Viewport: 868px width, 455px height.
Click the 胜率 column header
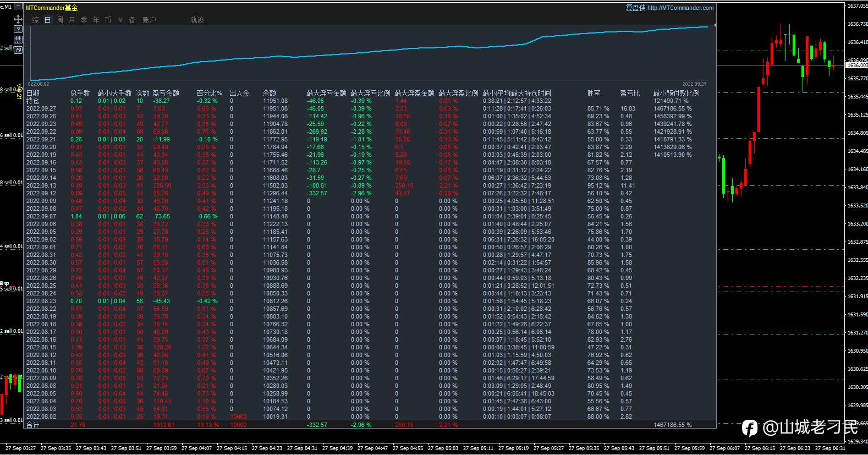tap(594, 93)
